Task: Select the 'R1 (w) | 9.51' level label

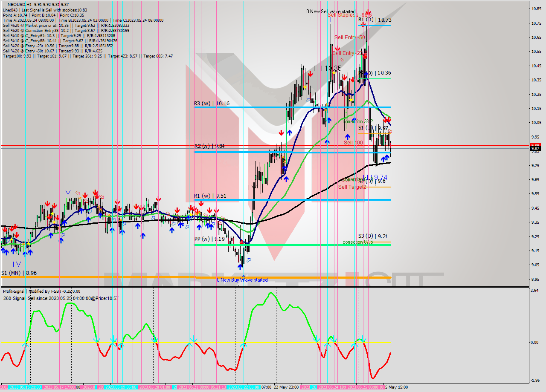Action: [x=210, y=196]
